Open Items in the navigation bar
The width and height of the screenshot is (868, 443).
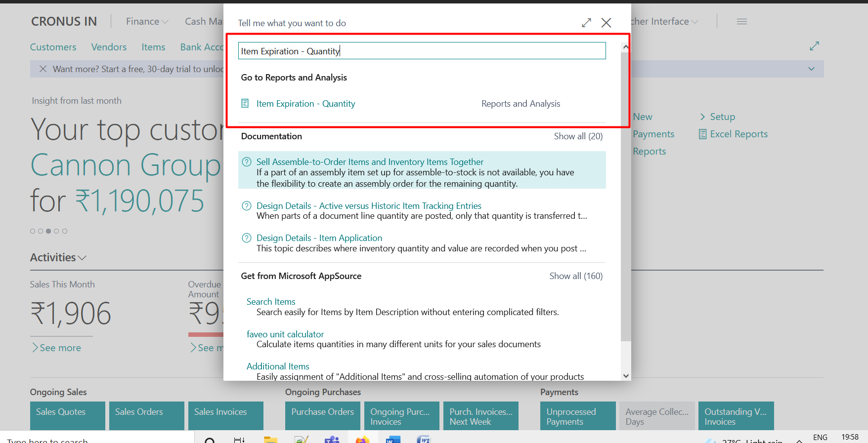pos(153,47)
